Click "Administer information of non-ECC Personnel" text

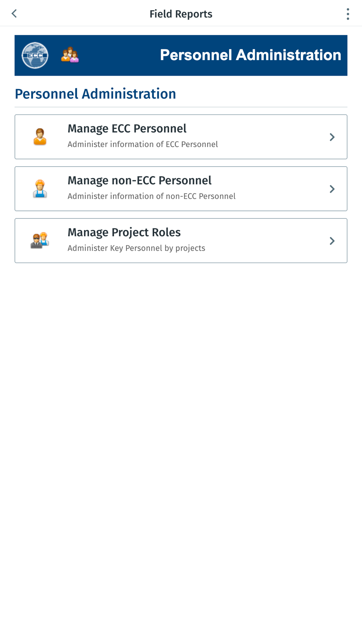pyautogui.click(x=151, y=196)
